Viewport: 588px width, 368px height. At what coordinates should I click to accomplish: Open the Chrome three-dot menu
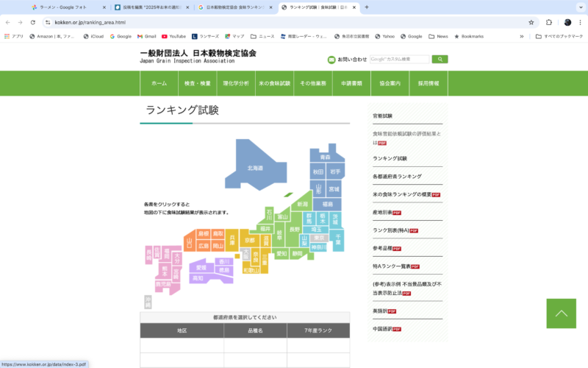[580, 22]
